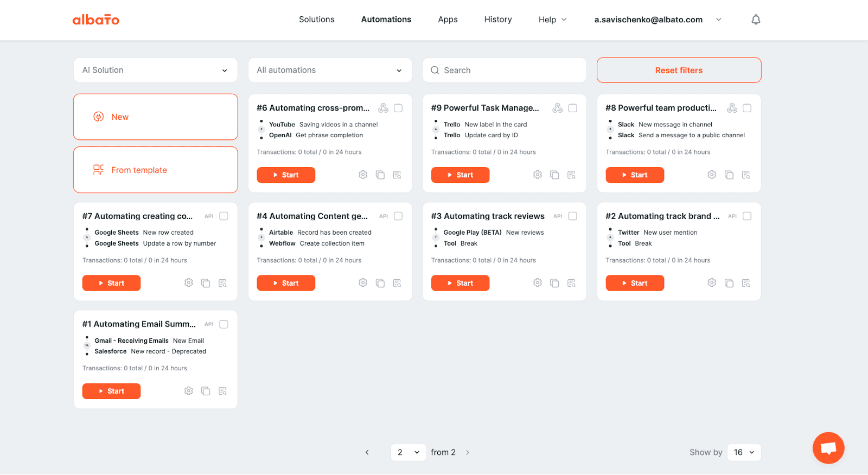Expand the a.savischenko@albato.com account menu
The height and width of the screenshot is (475, 868).
point(658,20)
